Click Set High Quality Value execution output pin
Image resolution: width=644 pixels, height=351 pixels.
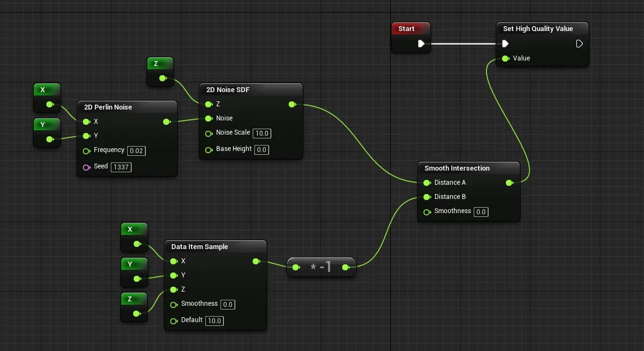click(x=580, y=44)
